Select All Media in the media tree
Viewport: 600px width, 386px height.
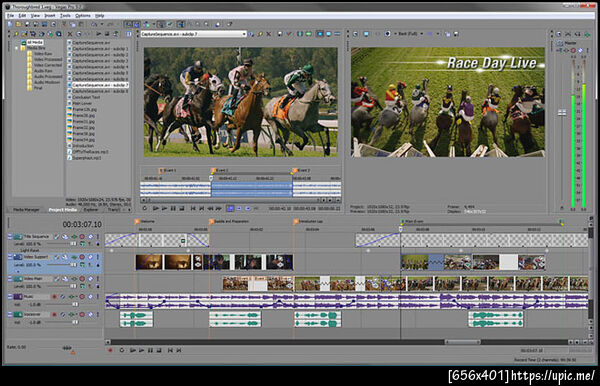pyautogui.click(x=34, y=42)
